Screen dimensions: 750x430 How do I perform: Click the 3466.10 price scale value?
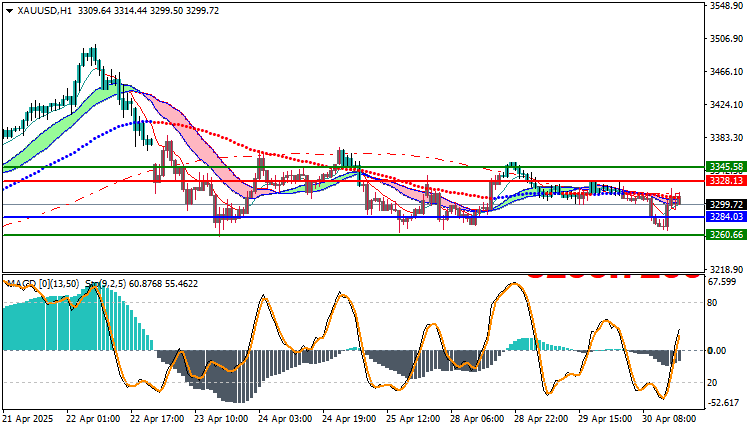coord(727,72)
